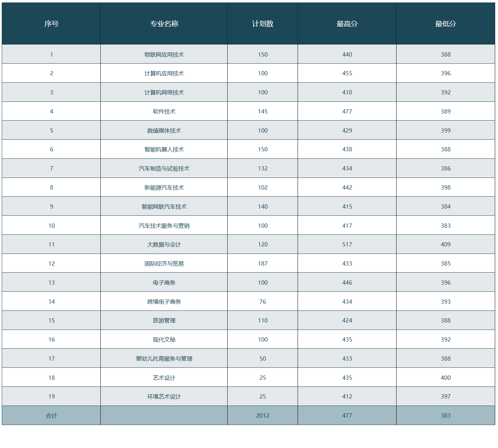Select the 大数据与会计 major cell

[164, 244]
